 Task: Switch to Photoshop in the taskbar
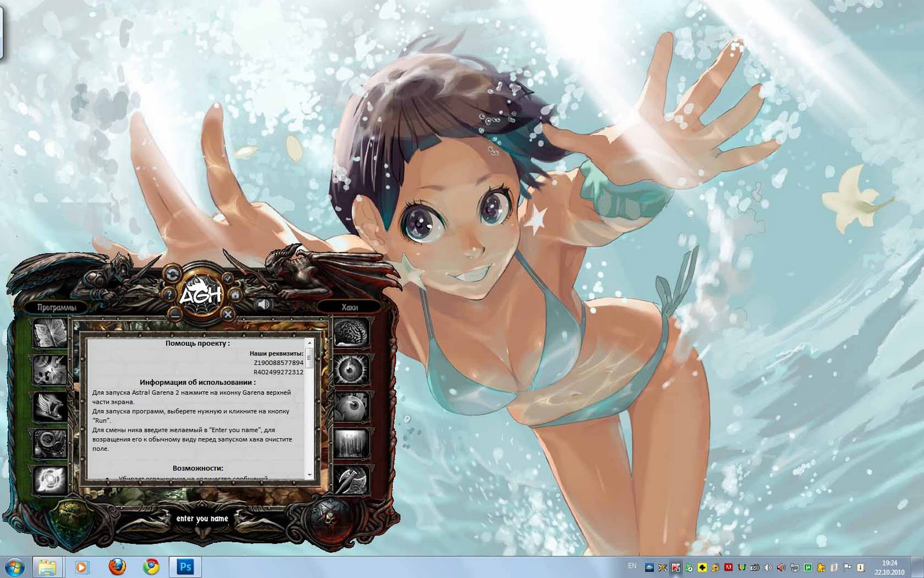click(185, 567)
